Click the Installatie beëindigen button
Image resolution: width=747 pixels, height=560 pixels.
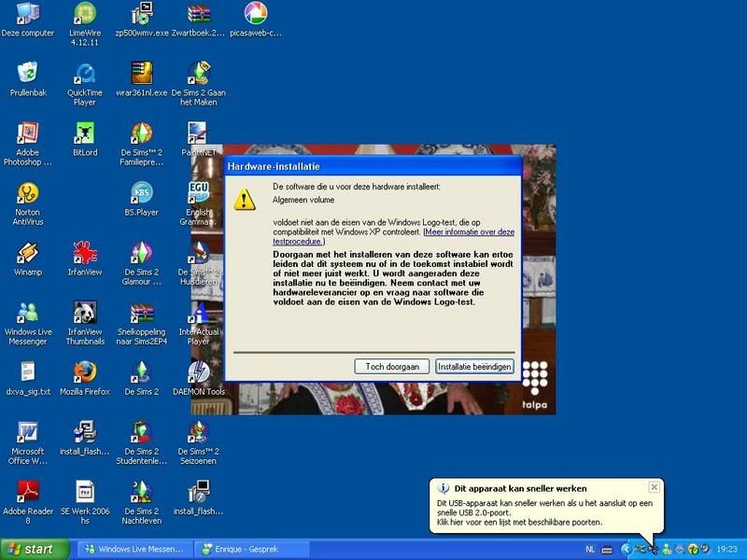click(x=474, y=367)
